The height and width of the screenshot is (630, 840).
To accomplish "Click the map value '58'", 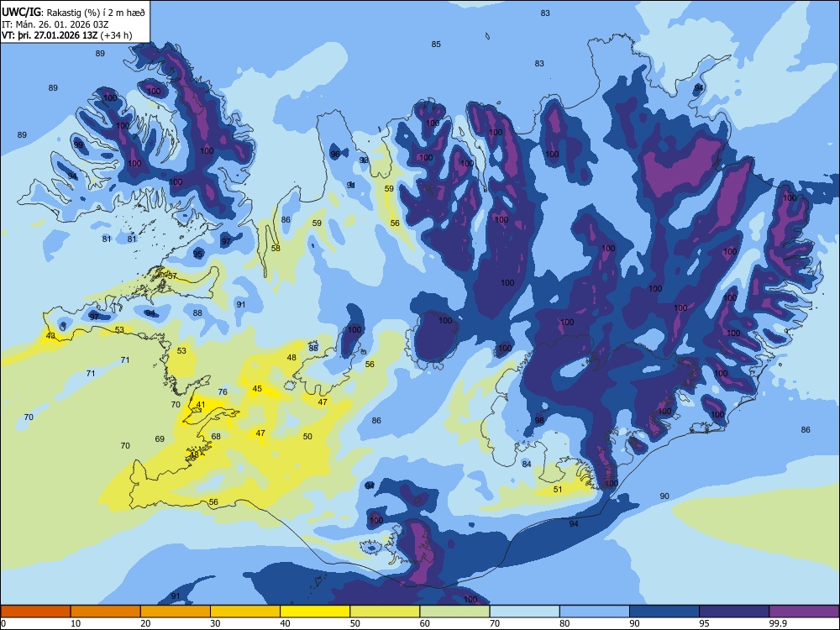I will 276,248.
